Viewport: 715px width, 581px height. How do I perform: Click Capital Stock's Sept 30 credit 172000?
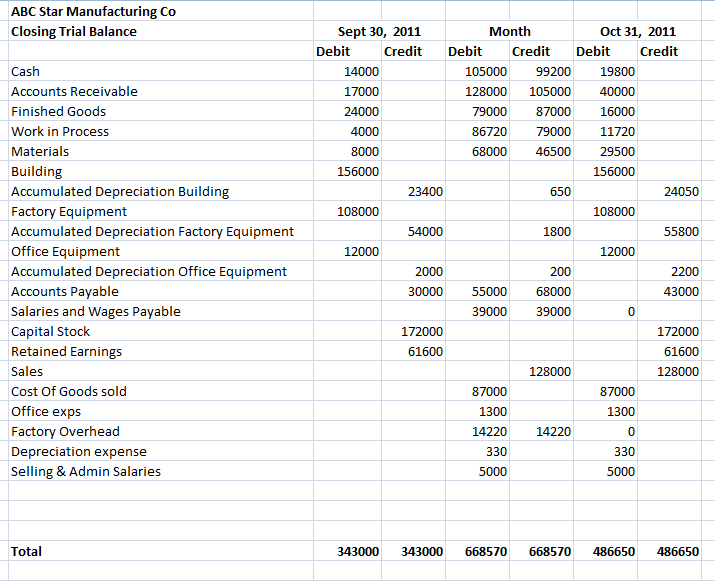pyautogui.click(x=422, y=331)
